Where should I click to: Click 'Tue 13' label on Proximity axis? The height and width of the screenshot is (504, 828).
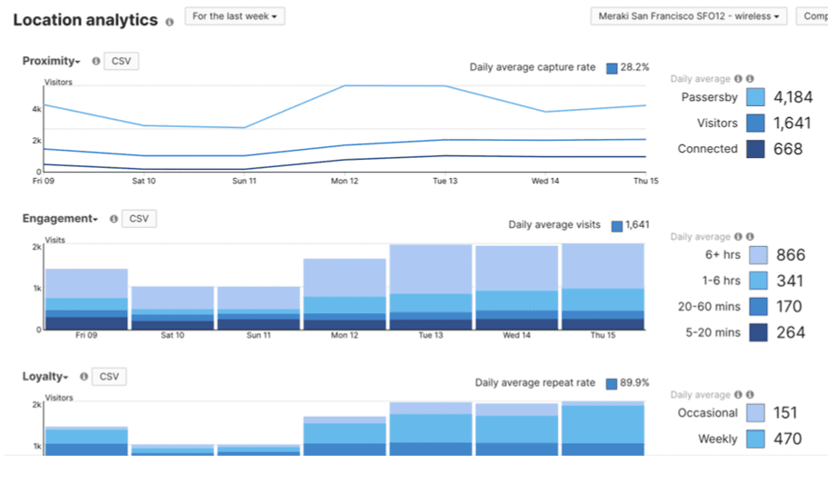[445, 181]
